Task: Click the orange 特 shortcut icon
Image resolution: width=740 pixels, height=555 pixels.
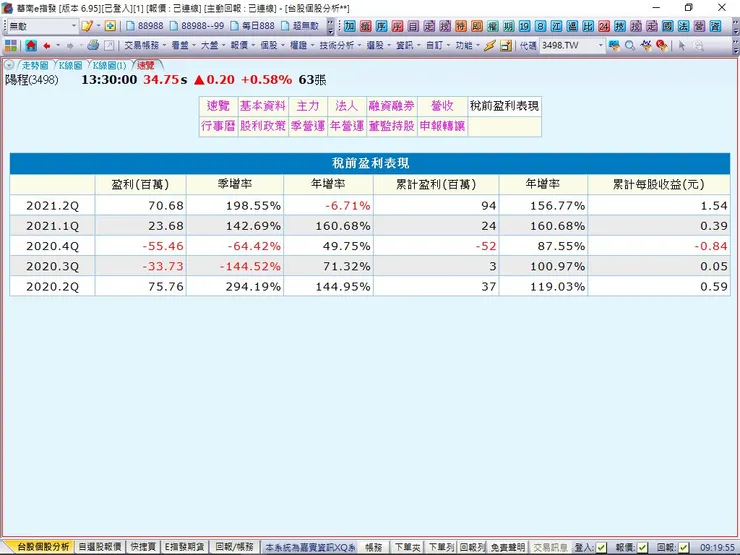Action: click(x=461, y=26)
